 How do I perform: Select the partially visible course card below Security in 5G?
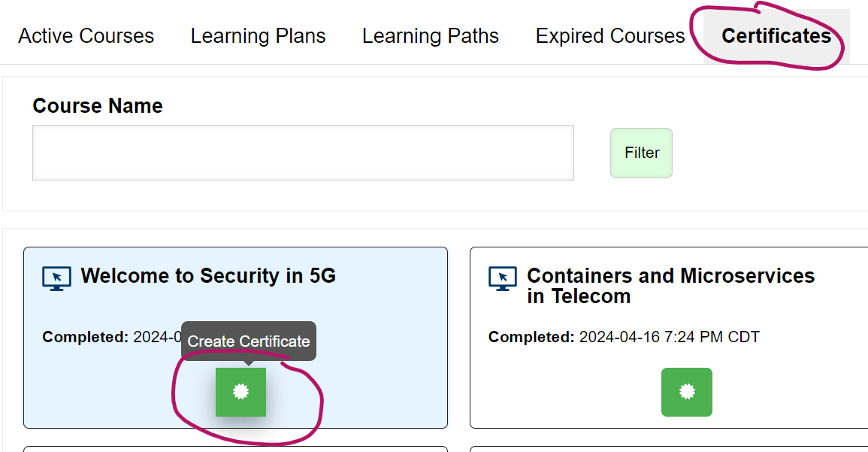(x=235, y=449)
